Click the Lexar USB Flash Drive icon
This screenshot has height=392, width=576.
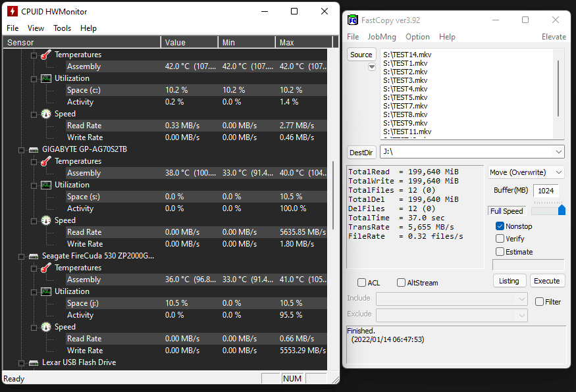[x=34, y=363]
